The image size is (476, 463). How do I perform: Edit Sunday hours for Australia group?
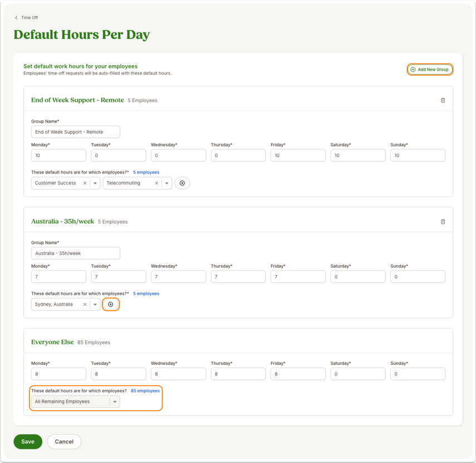click(418, 277)
